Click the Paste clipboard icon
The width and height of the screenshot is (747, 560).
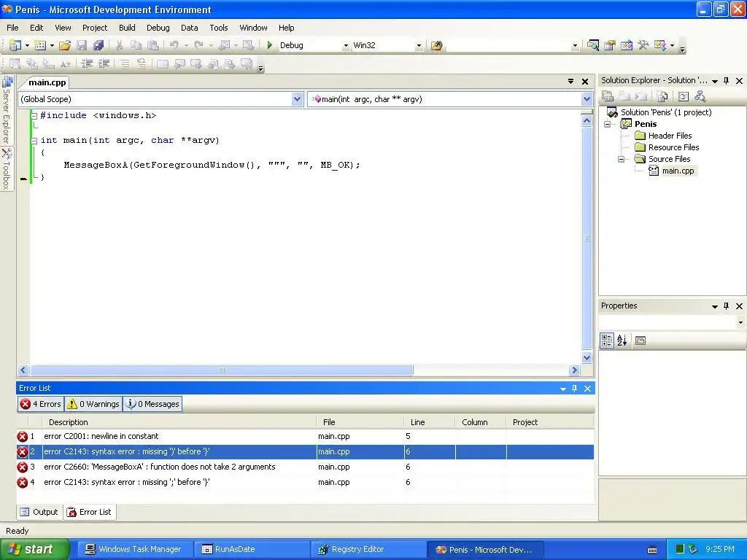(x=153, y=45)
